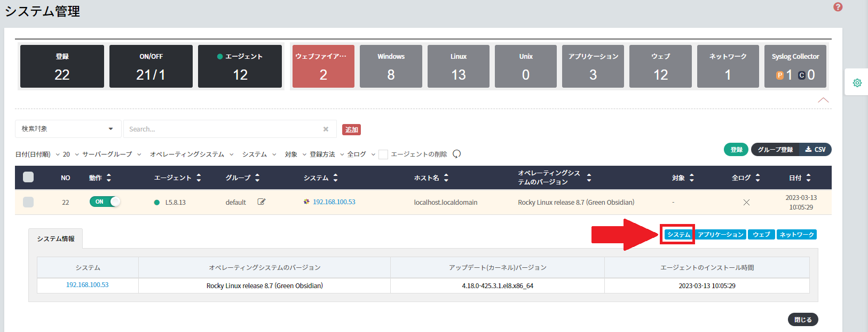Open the settings gear on right edge
This screenshot has height=332, width=868.
[857, 83]
